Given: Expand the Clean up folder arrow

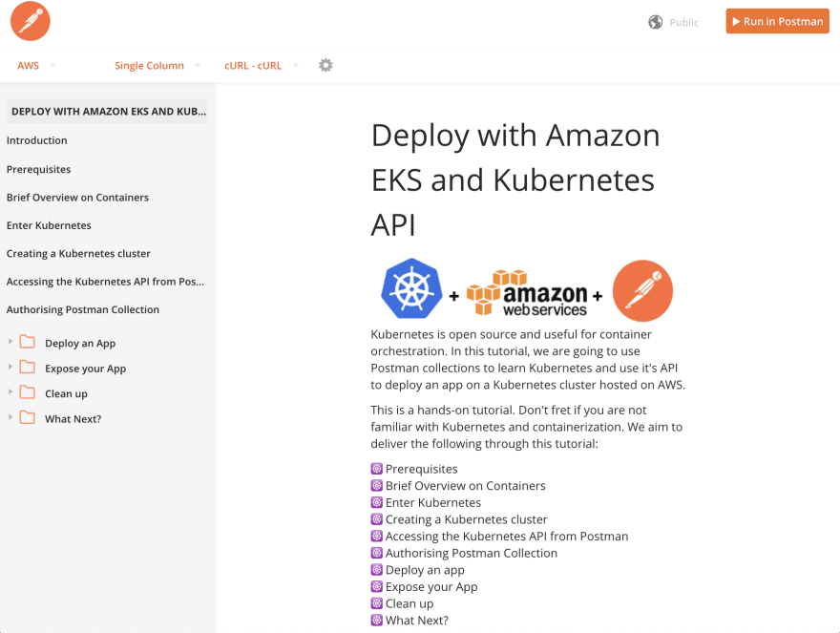Looking at the screenshot, I should coord(10,391).
